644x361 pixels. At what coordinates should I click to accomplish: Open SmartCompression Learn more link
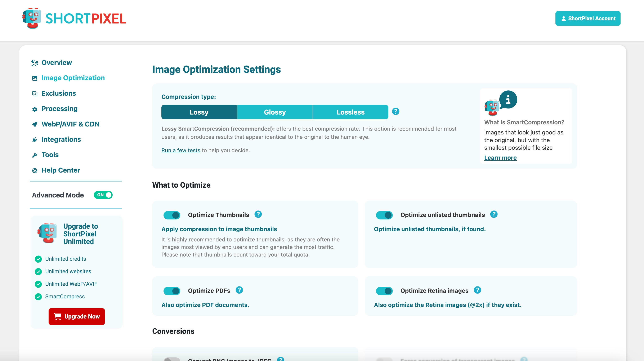[x=500, y=158]
